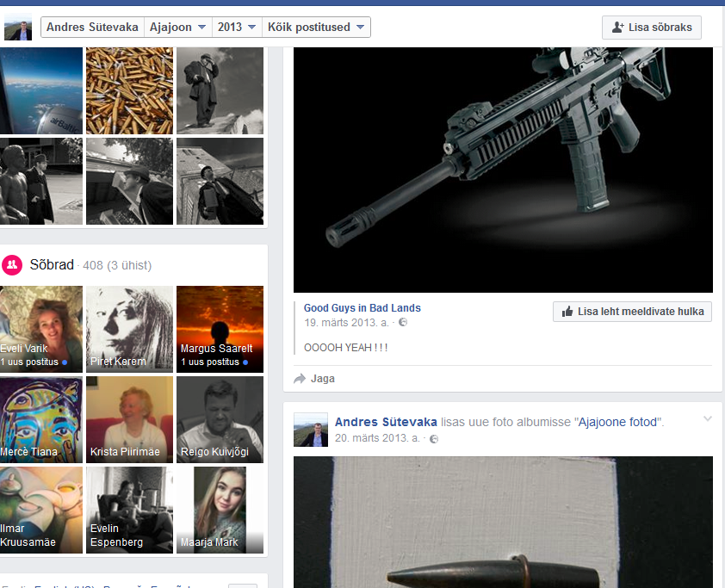The image size is (725, 588).
Task: Open Eveli Varik friend tile
Action: click(41, 329)
